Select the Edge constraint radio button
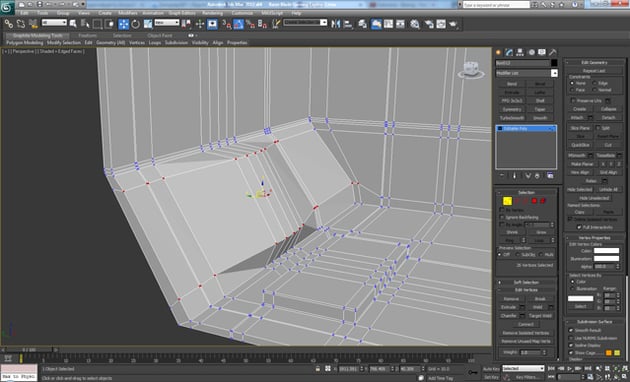The width and height of the screenshot is (630, 382). [595, 83]
